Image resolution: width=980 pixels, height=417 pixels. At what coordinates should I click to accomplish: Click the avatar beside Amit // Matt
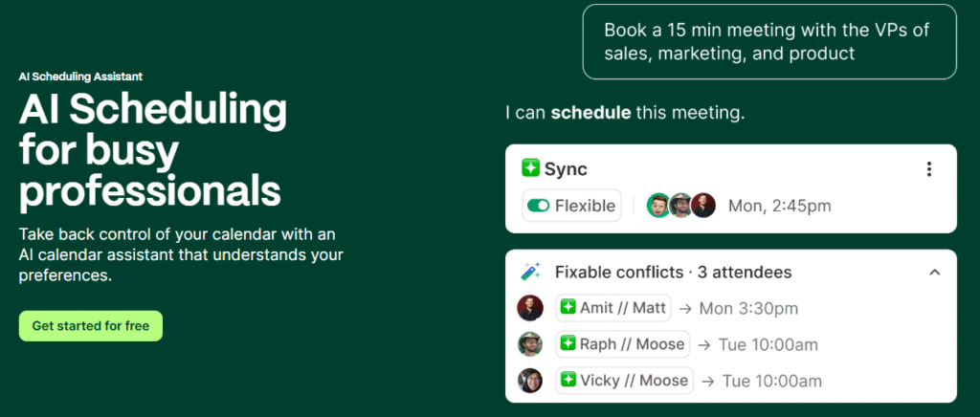click(530, 308)
